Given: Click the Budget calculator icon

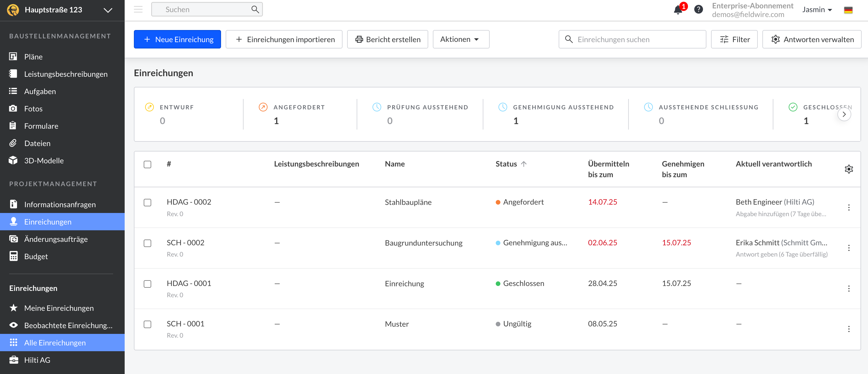Looking at the screenshot, I should click(13, 256).
